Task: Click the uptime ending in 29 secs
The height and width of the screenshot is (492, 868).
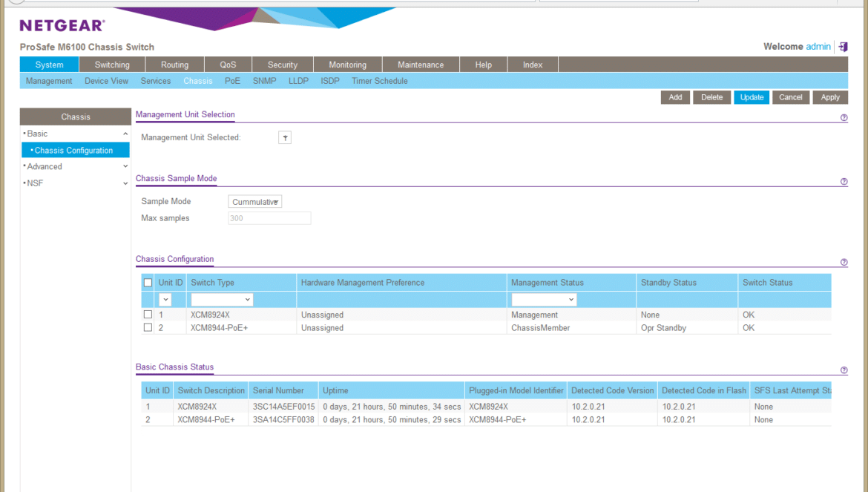Action: [x=392, y=420]
